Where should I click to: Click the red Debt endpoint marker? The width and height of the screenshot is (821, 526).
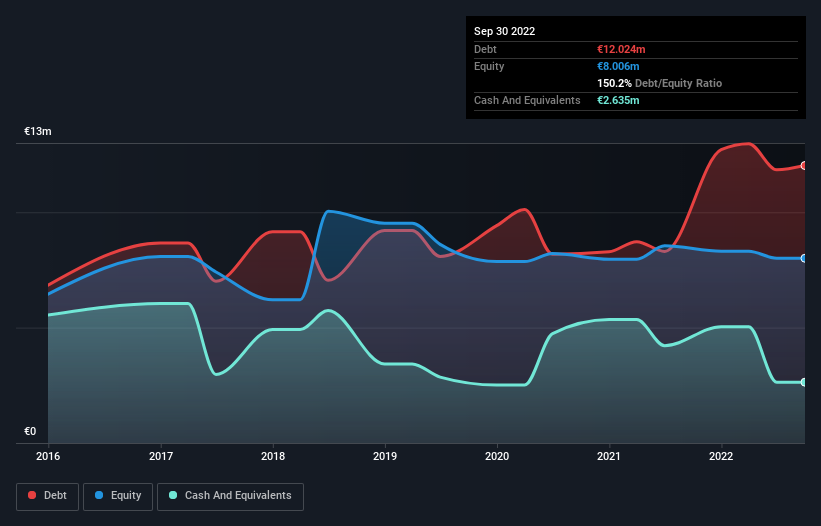click(804, 165)
